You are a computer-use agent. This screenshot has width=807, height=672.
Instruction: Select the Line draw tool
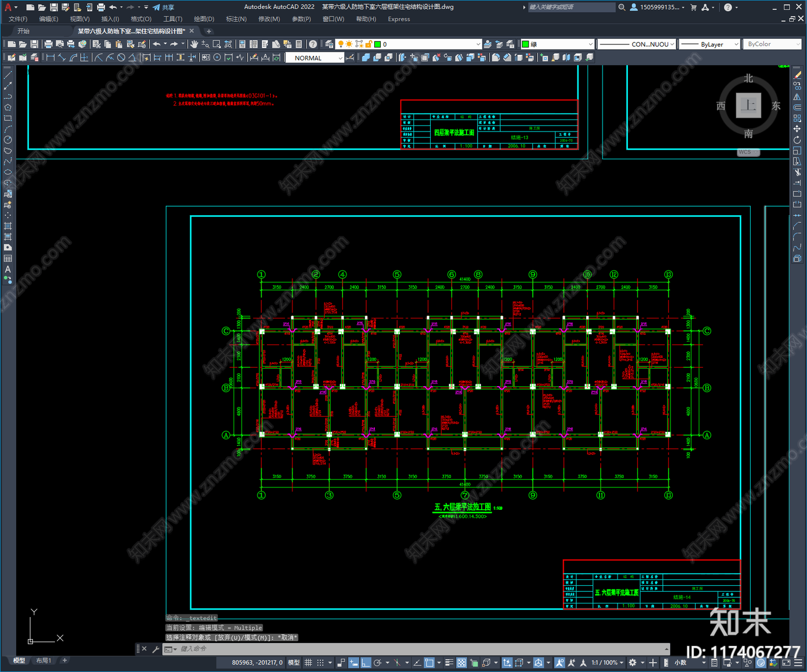[x=8, y=75]
